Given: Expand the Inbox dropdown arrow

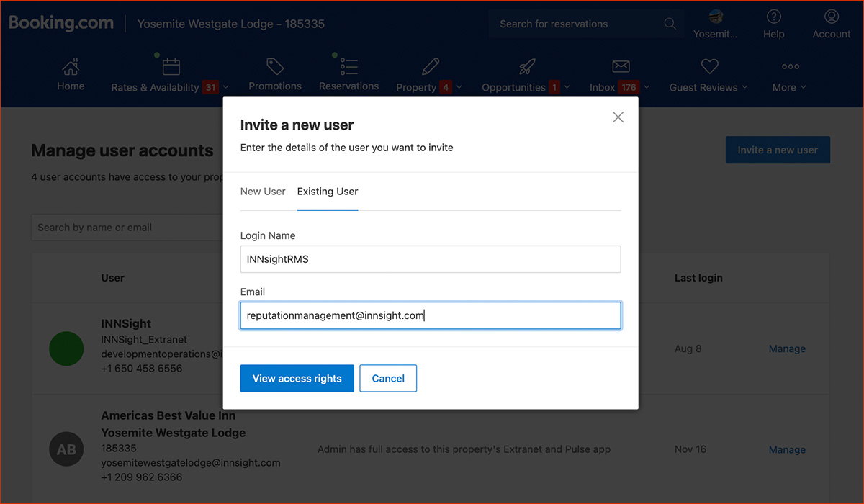Looking at the screenshot, I should 647,88.
